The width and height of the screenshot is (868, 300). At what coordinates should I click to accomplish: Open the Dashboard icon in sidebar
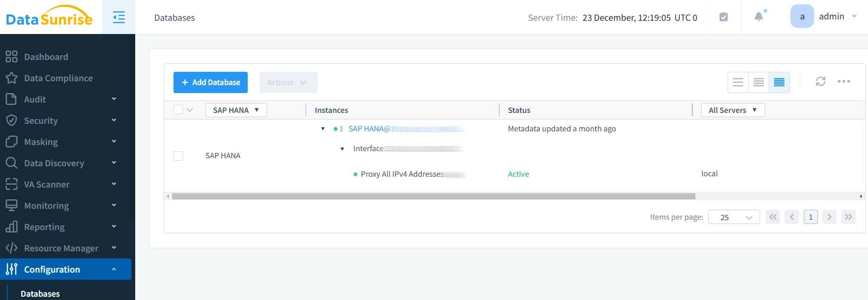click(x=11, y=57)
